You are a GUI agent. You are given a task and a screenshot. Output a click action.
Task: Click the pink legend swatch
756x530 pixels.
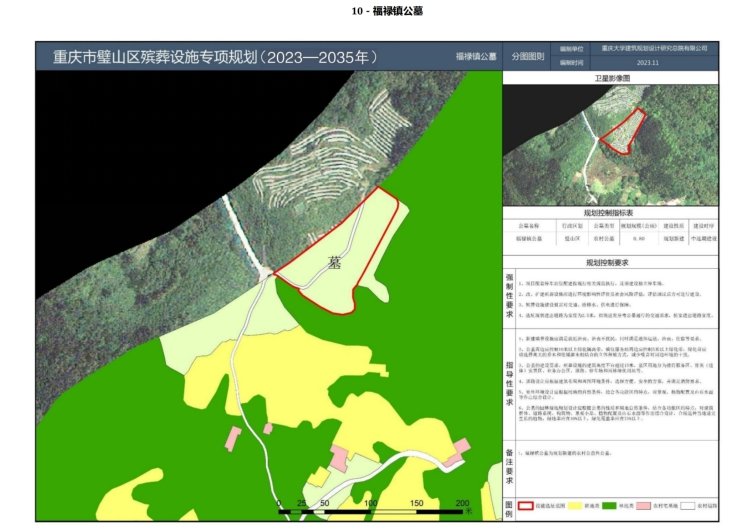pyautogui.click(x=644, y=506)
